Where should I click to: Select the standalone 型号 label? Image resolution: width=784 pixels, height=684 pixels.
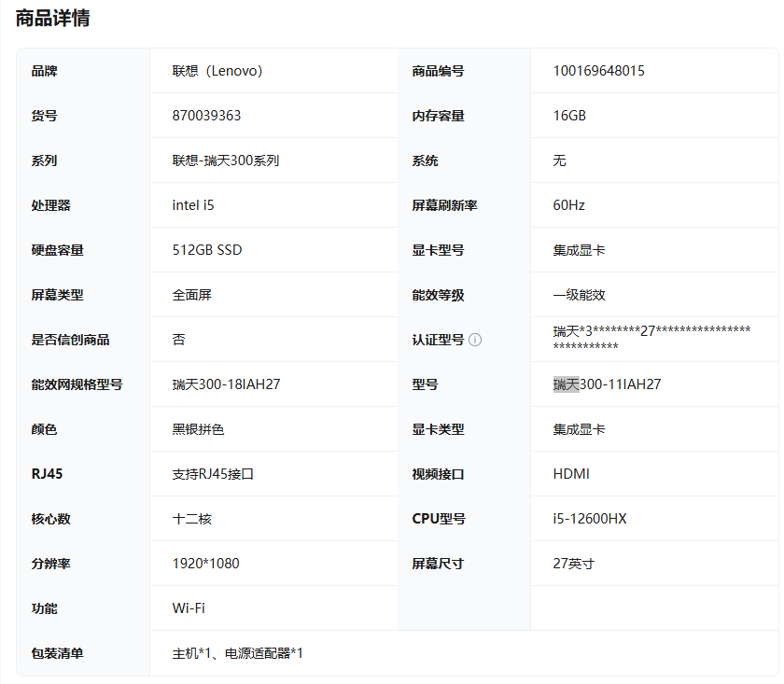425,384
